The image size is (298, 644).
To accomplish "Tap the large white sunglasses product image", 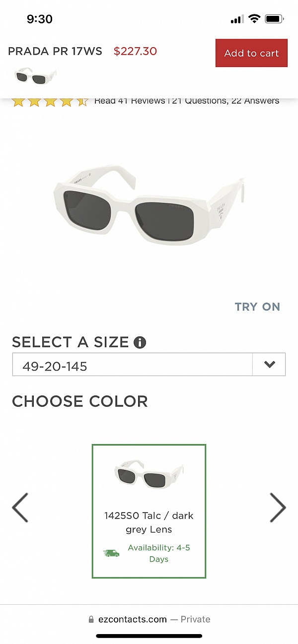I will (149, 204).
